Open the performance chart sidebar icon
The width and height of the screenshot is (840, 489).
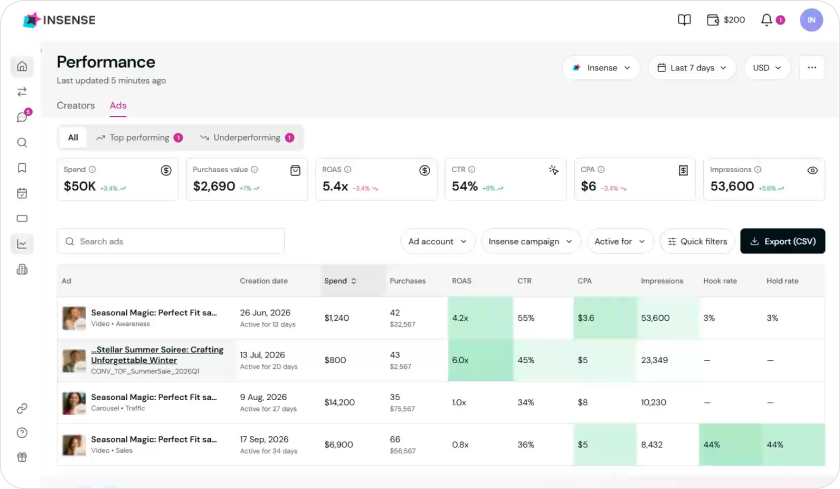tap(22, 244)
